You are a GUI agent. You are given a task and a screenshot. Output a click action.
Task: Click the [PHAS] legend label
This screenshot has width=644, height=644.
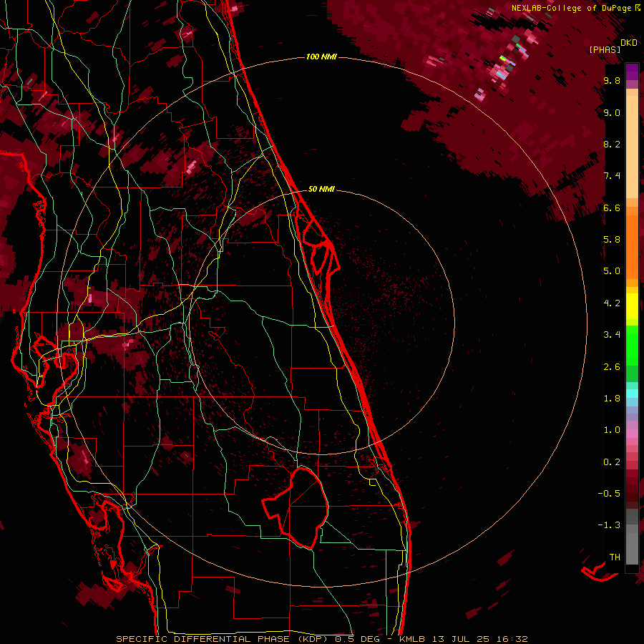605,49
